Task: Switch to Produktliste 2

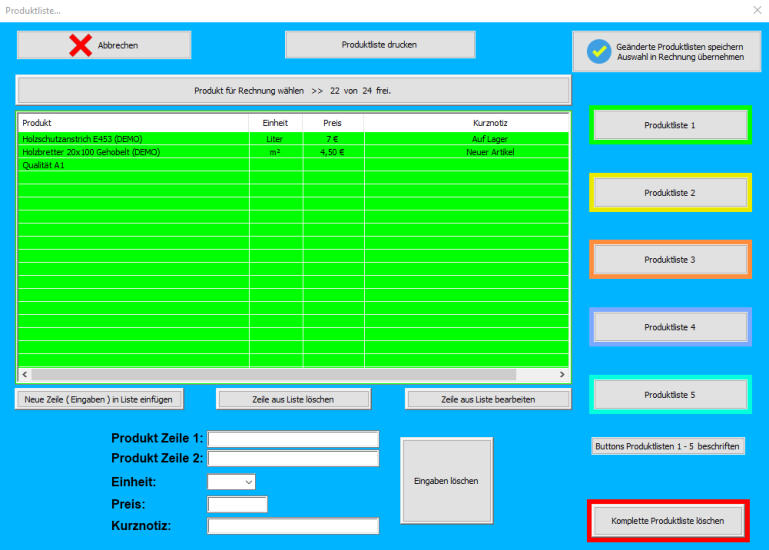Action: pos(669,192)
